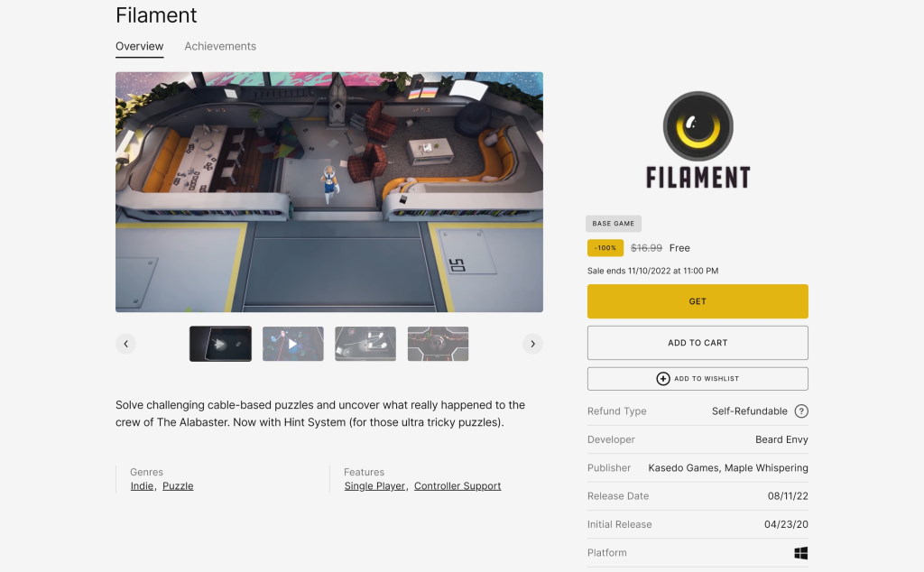Click the Publisher label

tap(609, 467)
